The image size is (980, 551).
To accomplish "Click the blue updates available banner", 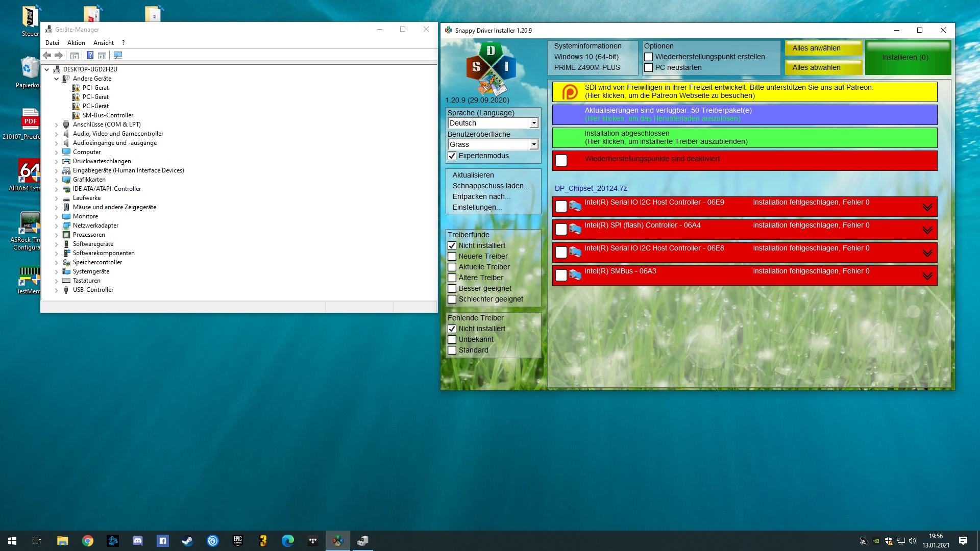I will (x=744, y=114).
